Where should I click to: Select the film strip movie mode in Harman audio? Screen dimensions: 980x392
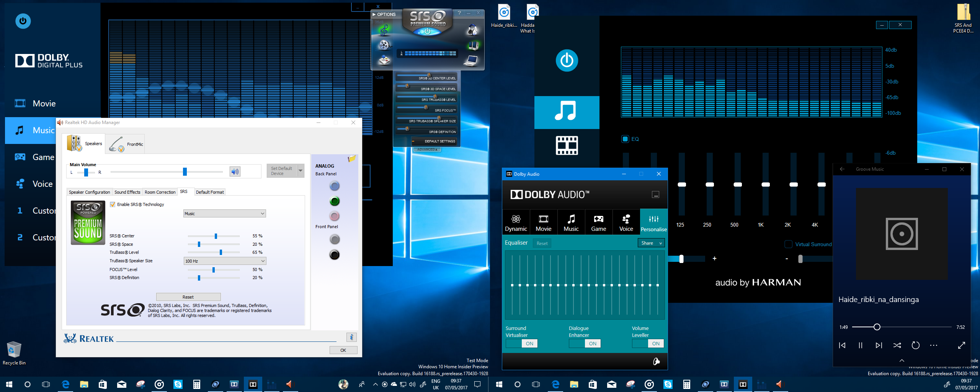pyautogui.click(x=567, y=145)
